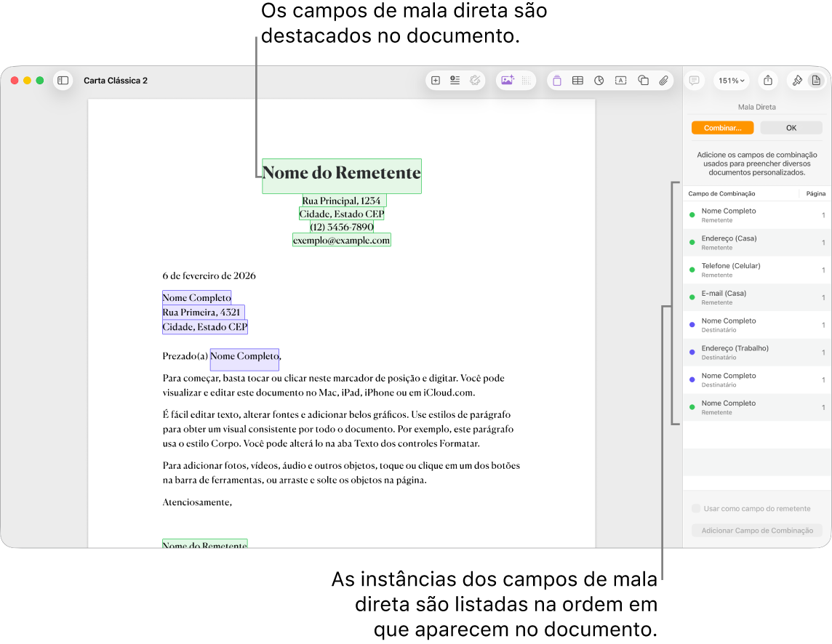The image size is (832, 644).
Task: Click the OK button in Mala Direta
Action: pyautogui.click(x=791, y=128)
